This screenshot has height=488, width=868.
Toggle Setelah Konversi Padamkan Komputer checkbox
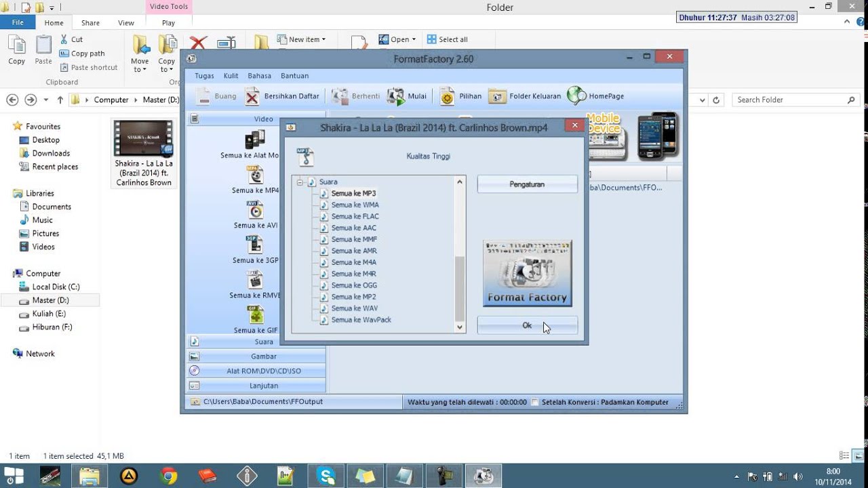pos(535,403)
